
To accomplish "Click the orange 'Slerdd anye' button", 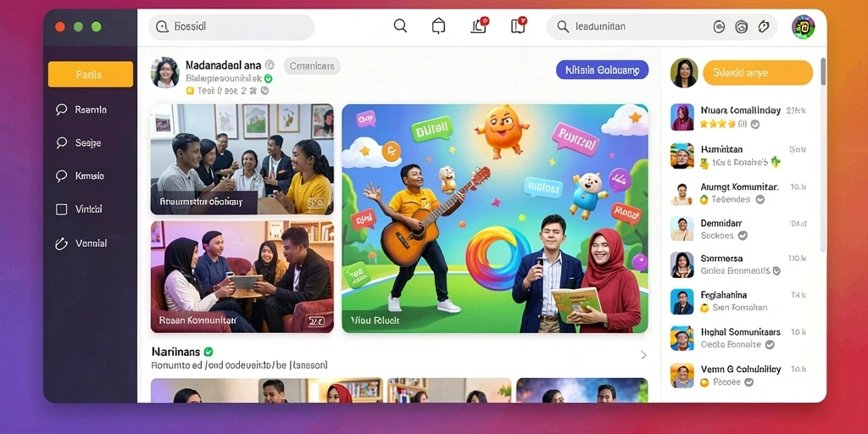I will click(x=758, y=73).
